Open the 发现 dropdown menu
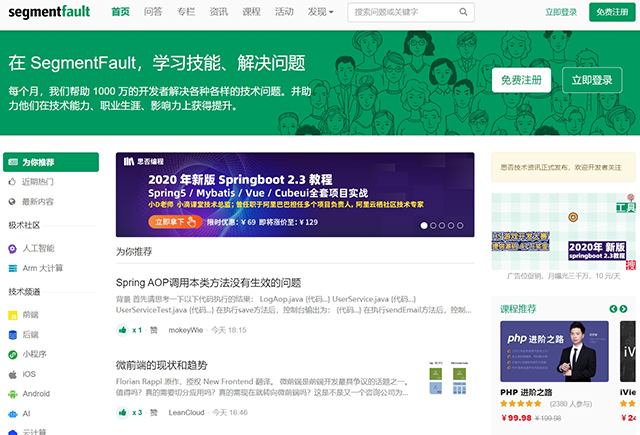Screen dimensions: 640x435 (320, 12)
